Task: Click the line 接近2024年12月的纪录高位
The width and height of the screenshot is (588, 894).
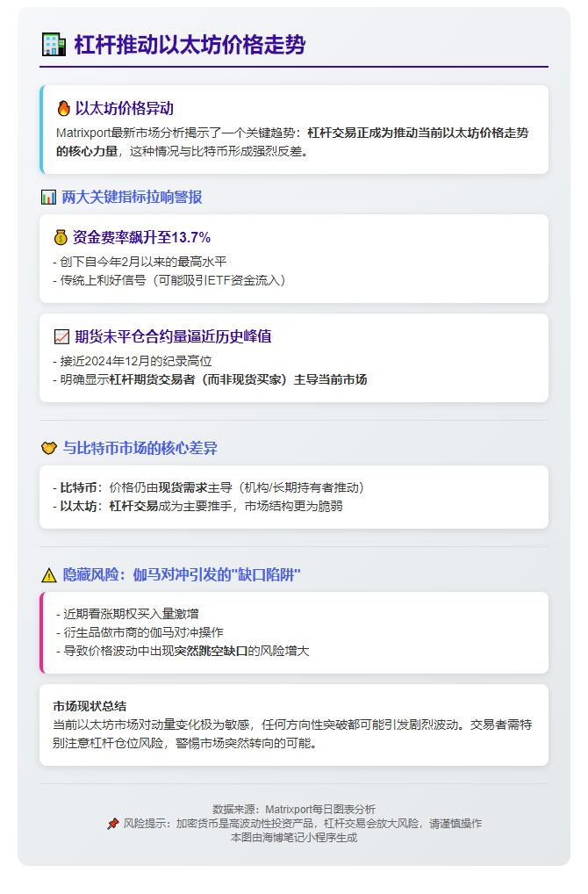Action: pos(133,361)
